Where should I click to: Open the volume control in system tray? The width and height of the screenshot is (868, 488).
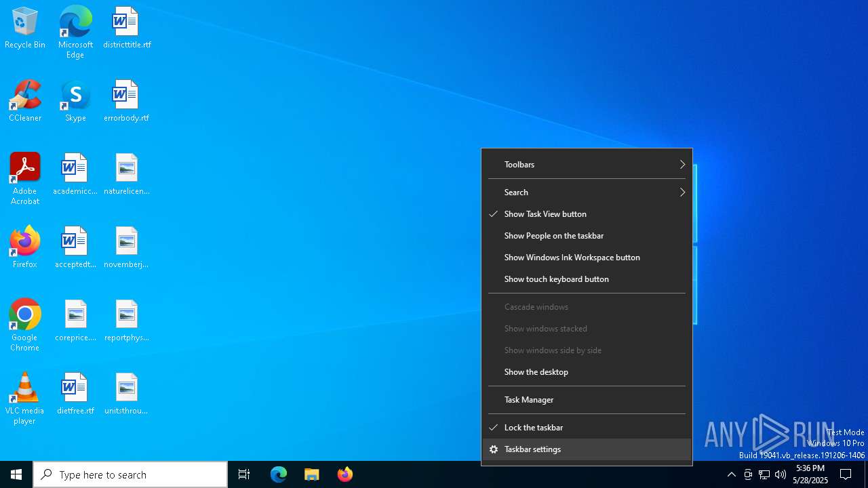point(781,474)
